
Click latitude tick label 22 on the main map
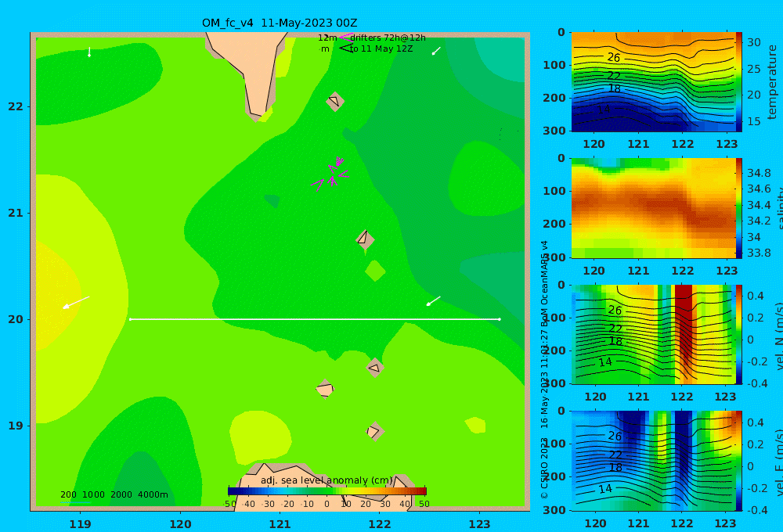16,106
